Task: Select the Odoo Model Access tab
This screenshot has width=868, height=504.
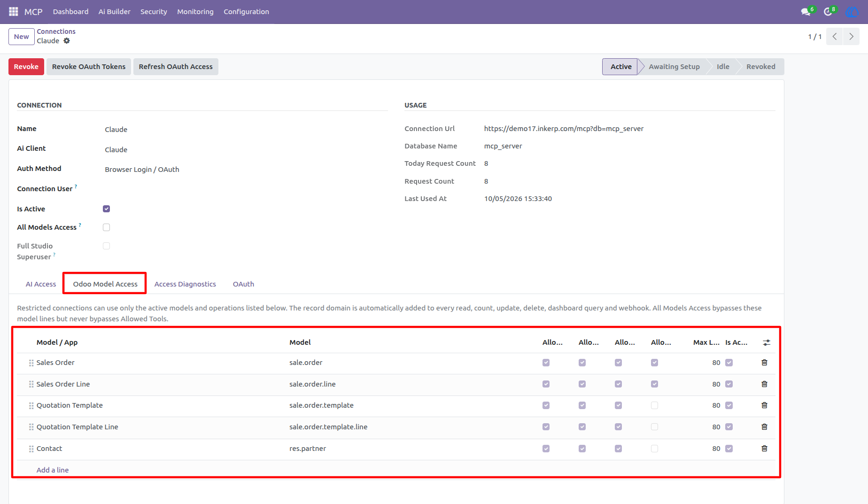Action: (x=105, y=284)
